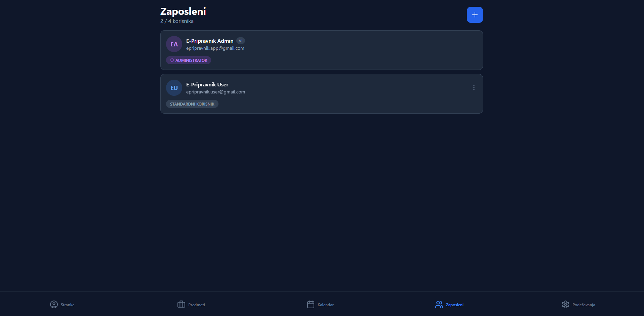Click the E-Pripravnik User name
This screenshot has height=316, width=644.
click(207, 85)
